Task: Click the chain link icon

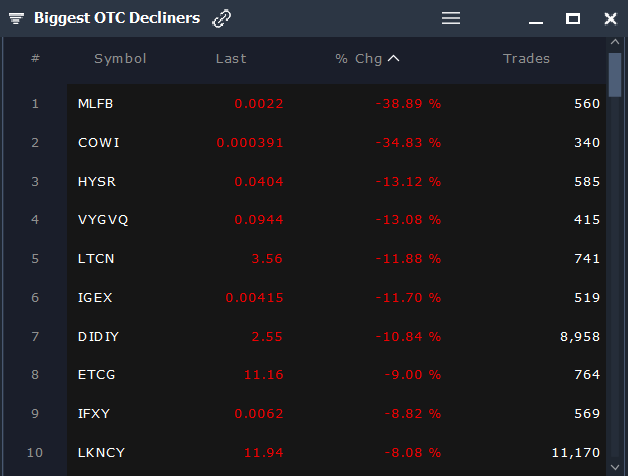Action: [221, 18]
